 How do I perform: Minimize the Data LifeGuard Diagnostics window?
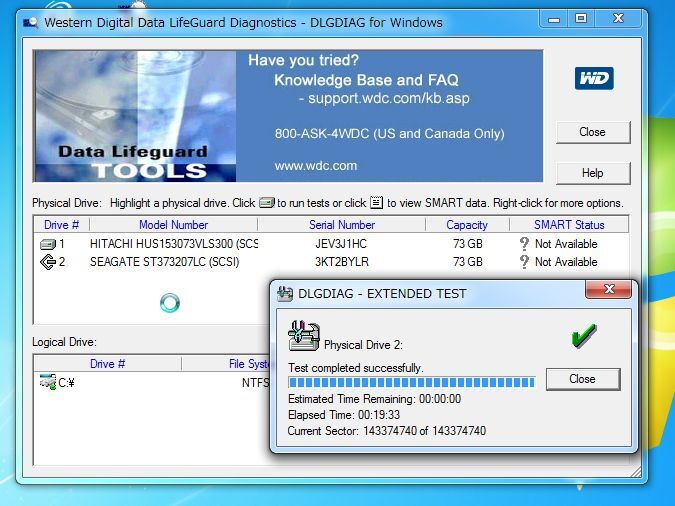[x=554, y=19]
